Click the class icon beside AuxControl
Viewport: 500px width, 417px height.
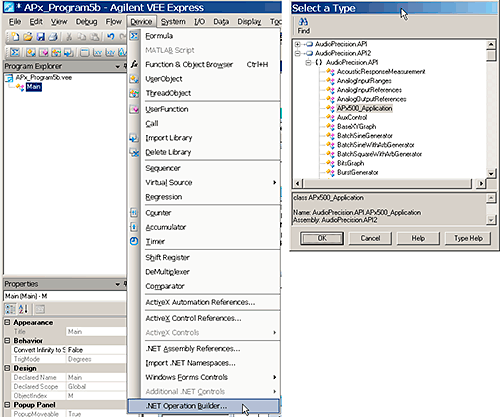(x=330, y=117)
